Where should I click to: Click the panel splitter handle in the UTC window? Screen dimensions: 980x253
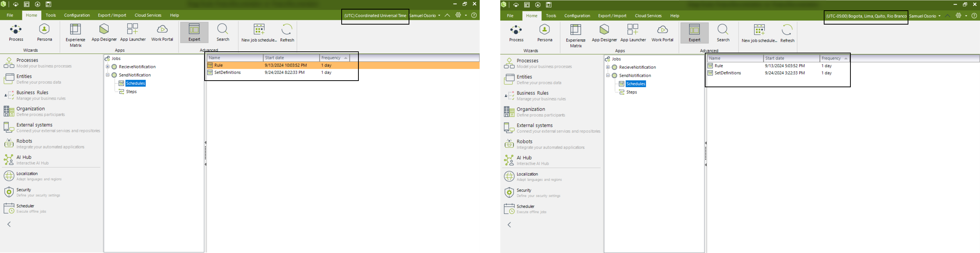click(205, 153)
